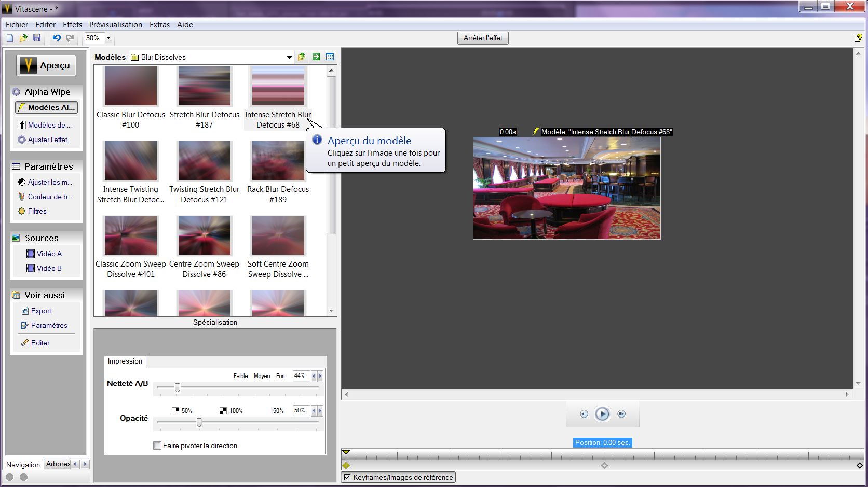Screen dimensions: 868x487
Task: Click the next frame button
Action: 621,414
